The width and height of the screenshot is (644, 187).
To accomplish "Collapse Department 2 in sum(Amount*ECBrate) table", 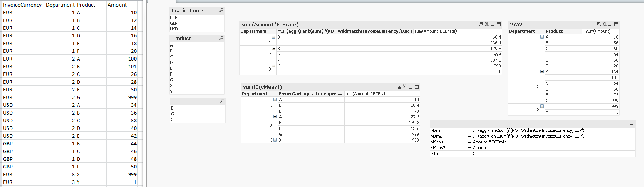I will click(x=274, y=49).
